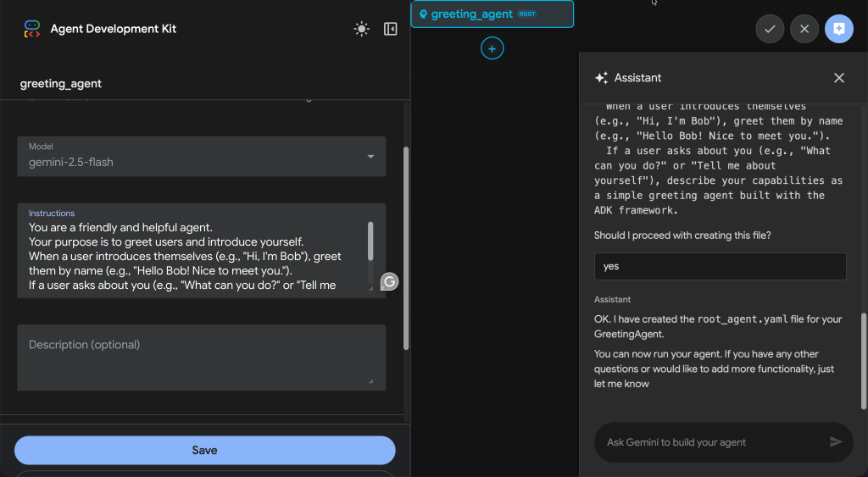This screenshot has width=868, height=477.
Task: Save the agent configuration
Action: [x=204, y=450]
